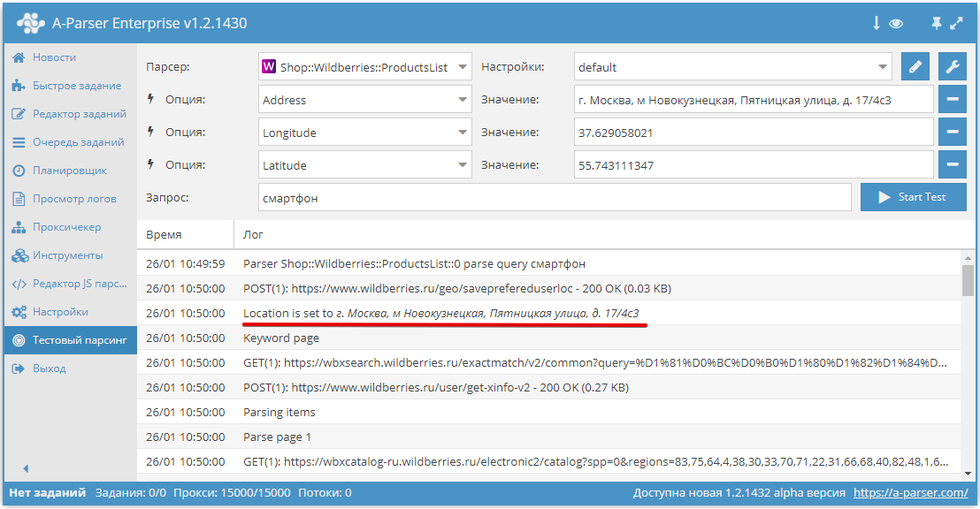The height and width of the screenshot is (509, 980).
Task: Go to Новости in the sidebar
Action: [x=54, y=57]
